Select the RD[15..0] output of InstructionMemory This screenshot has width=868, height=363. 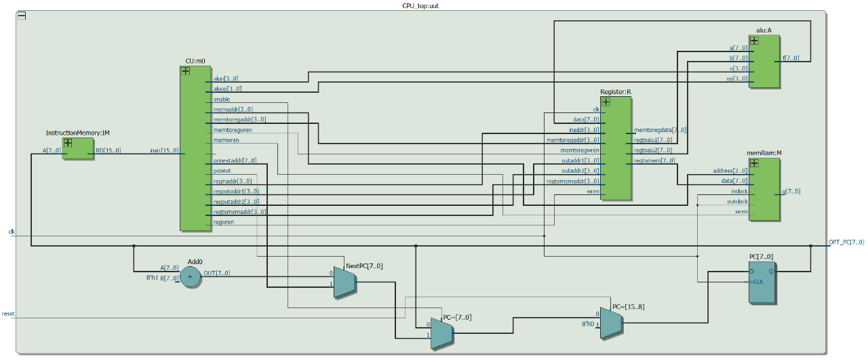(x=108, y=150)
